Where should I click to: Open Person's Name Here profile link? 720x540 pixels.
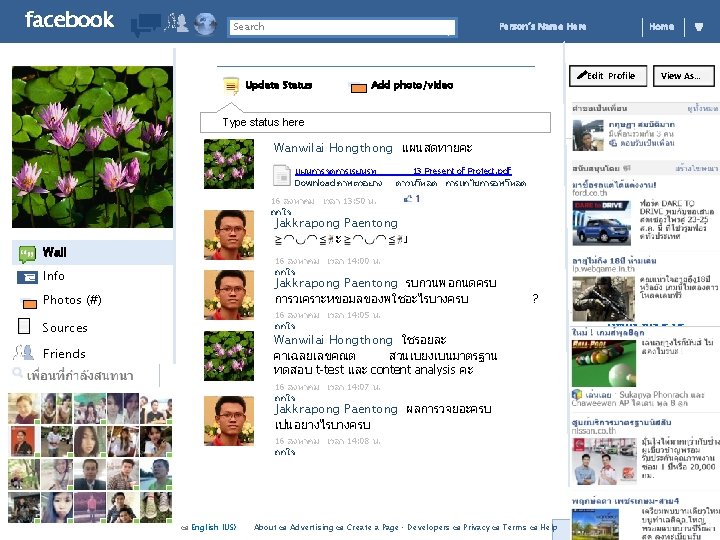pyautogui.click(x=543, y=27)
